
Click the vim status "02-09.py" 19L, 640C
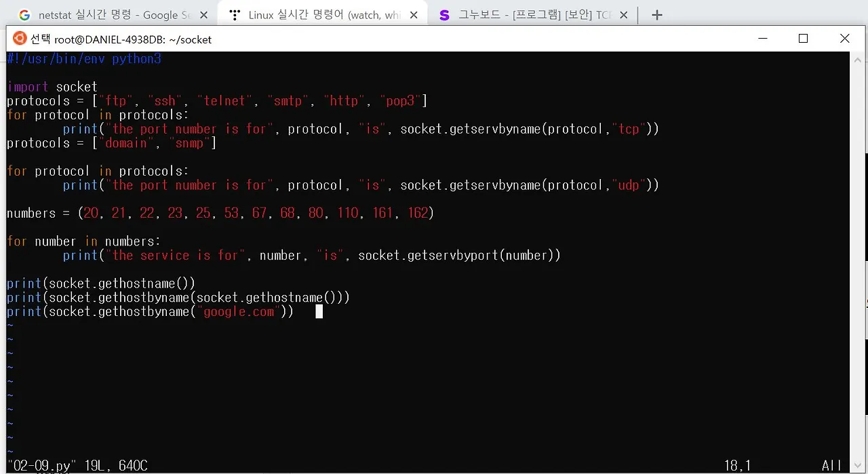pyautogui.click(x=77, y=466)
